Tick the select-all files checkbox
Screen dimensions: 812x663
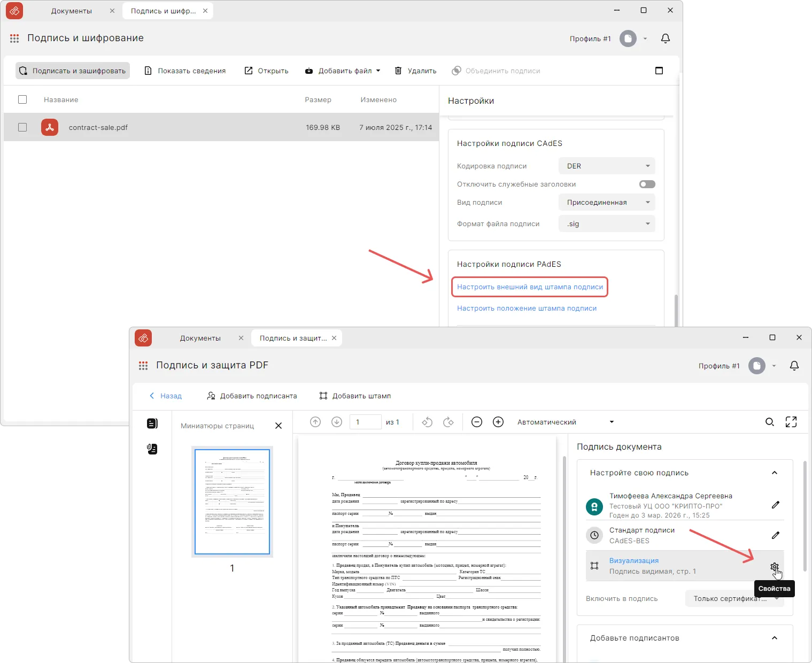(x=22, y=99)
